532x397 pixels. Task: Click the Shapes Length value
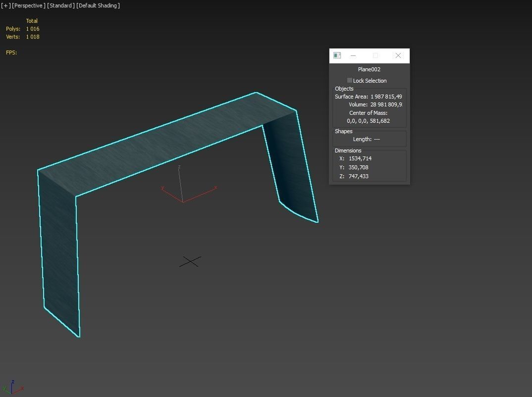376,139
